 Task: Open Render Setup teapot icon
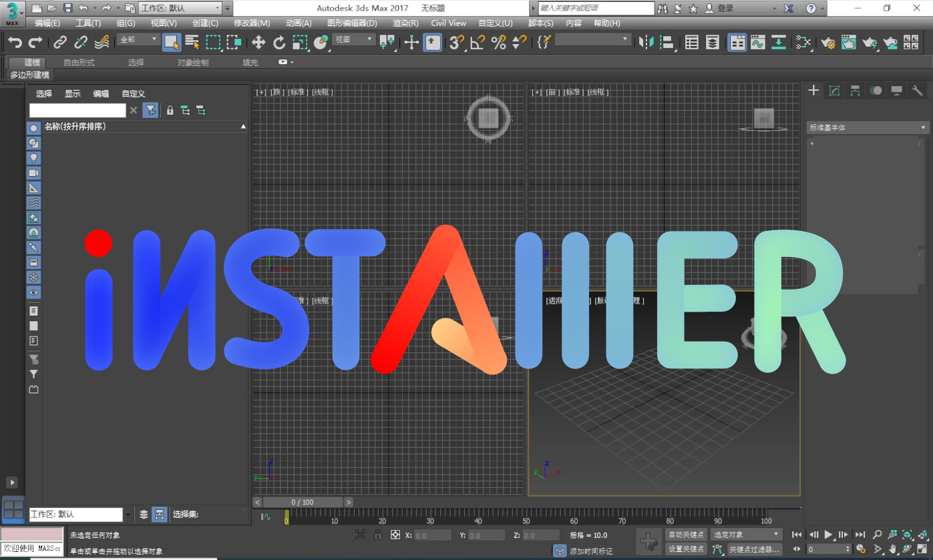coord(827,43)
